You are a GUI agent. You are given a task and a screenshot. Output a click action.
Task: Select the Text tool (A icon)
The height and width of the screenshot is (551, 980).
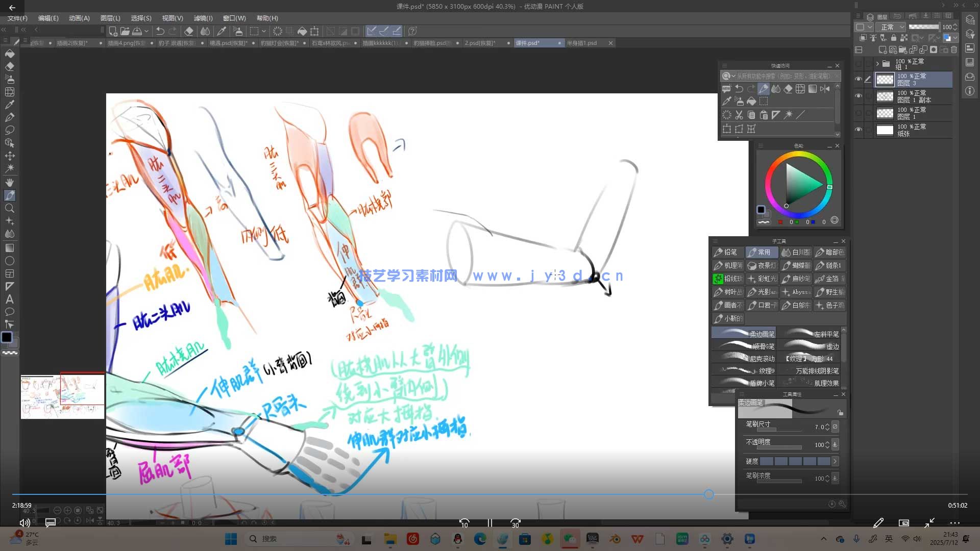[9, 299]
